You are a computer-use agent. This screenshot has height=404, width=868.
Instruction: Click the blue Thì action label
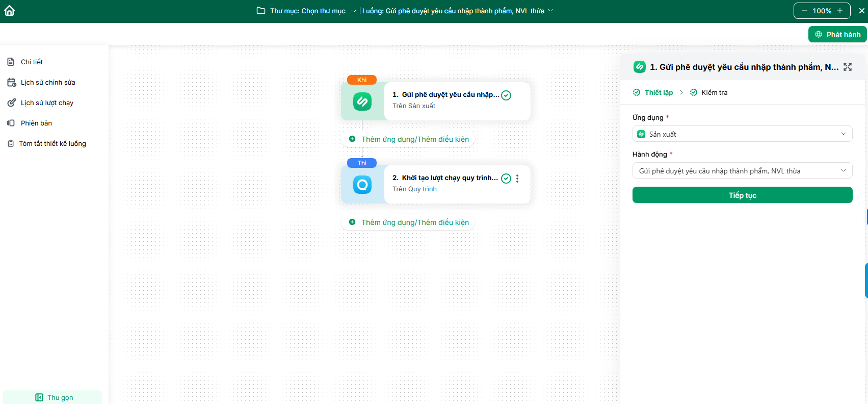(362, 163)
